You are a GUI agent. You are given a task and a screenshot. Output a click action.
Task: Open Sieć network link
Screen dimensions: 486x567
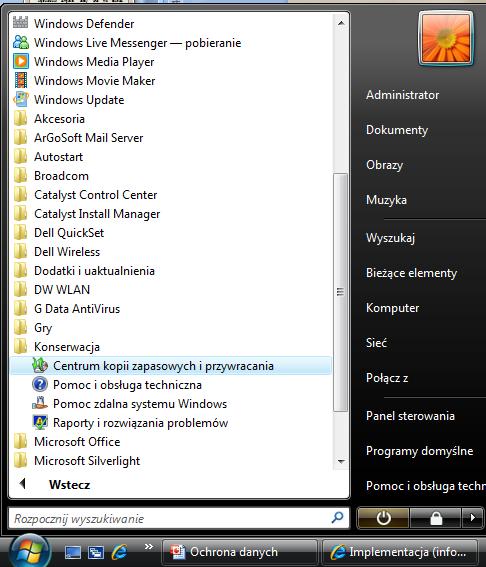pos(376,342)
